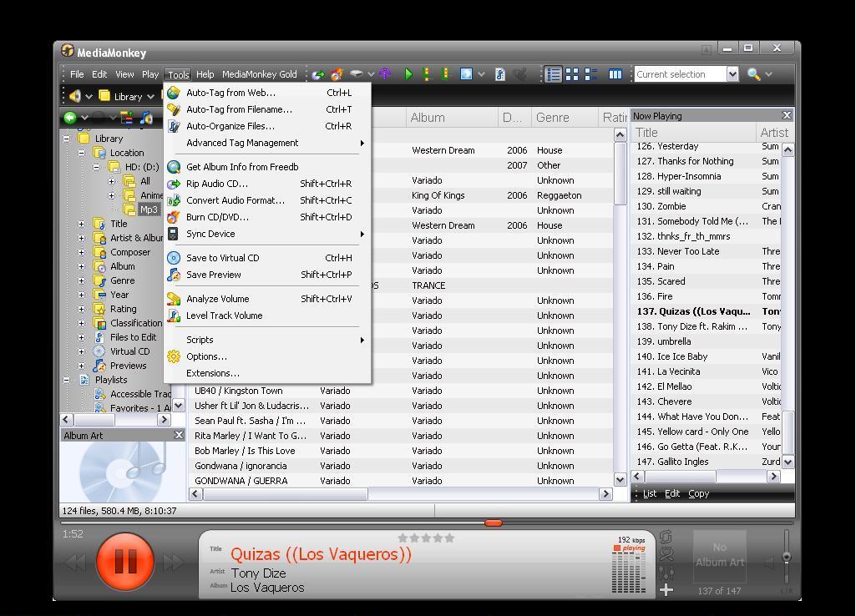This screenshot has width=856, height=616.
Task: Click the Copy button in Now Playing panel
Action: (698, 493)
